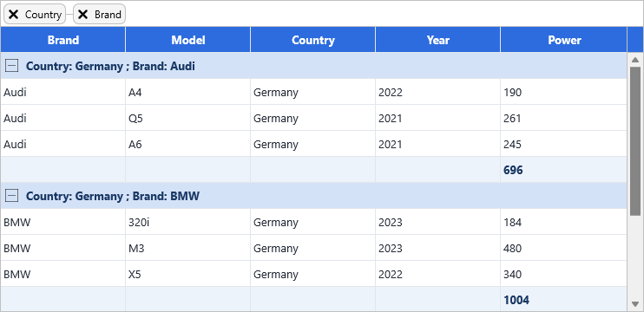Screen dimensions: 644x312
Task: Click the Brand cell in the A4 row
Action: [x=63, y=92]
